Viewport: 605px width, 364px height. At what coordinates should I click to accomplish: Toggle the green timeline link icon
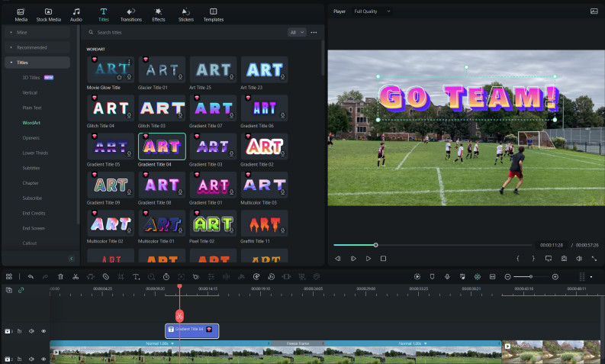tap(21, 290)
